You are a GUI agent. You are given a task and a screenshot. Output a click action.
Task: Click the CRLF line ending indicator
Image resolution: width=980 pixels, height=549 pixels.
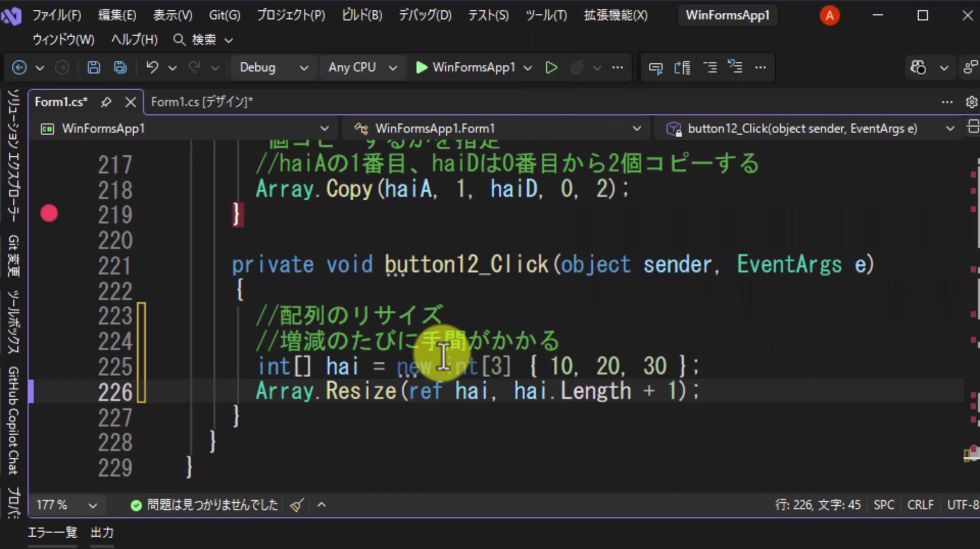click(920, 505)
